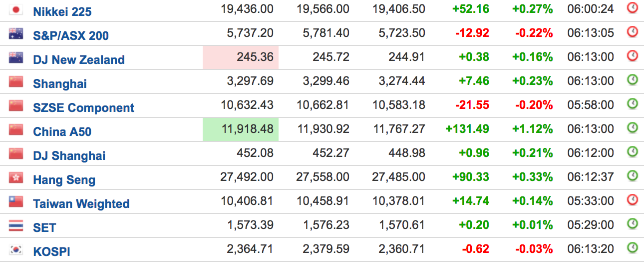
Task: Open the SZSE Component index page
Action: coord(84,107)
